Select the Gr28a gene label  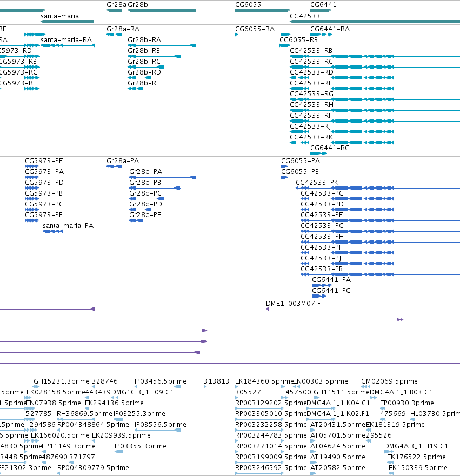tap(116, 5)
